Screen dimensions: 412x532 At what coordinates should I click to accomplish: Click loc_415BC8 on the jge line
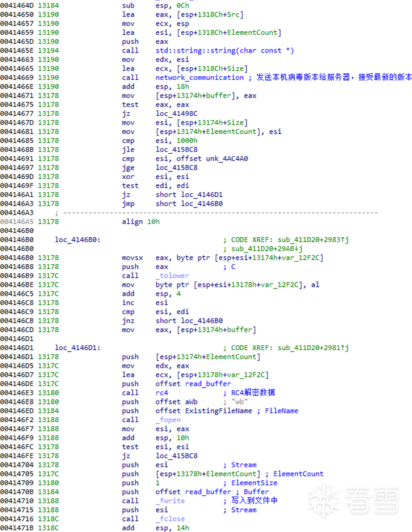tap(176, 168)
